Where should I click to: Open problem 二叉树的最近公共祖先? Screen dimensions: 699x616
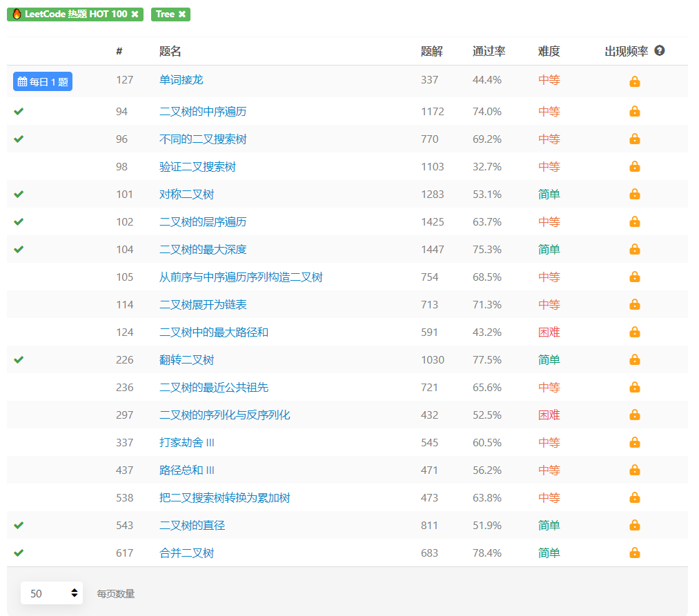point(213,388)
